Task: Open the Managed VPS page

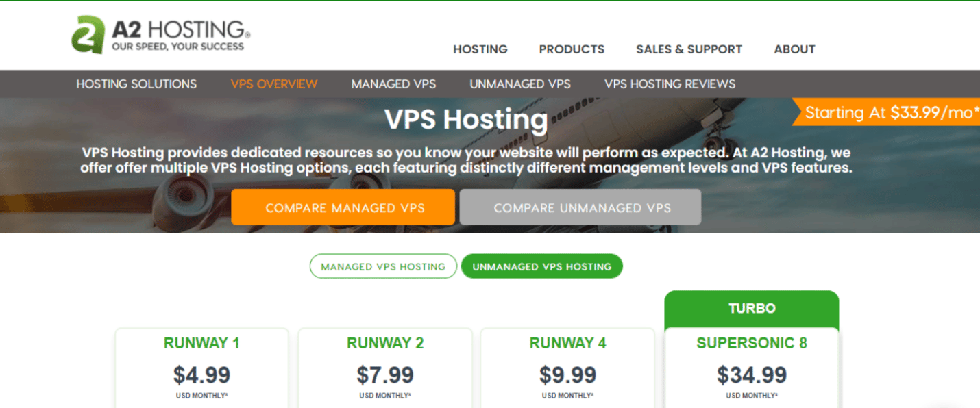Action: [393, 84]
